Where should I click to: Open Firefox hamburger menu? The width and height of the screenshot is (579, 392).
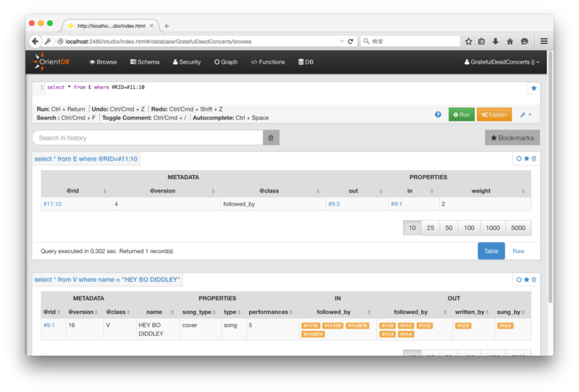[x=544, y=41]
